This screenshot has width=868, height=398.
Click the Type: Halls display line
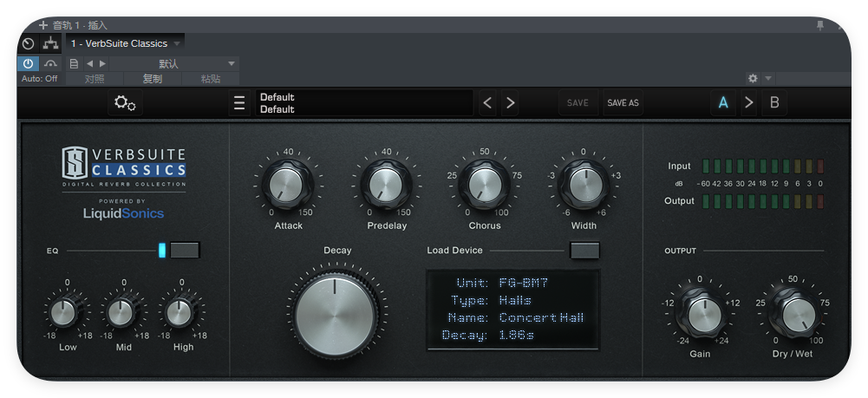point(492,301)
